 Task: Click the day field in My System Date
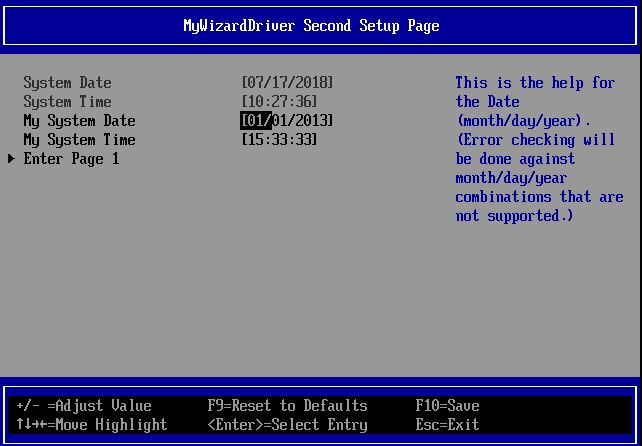281,121
